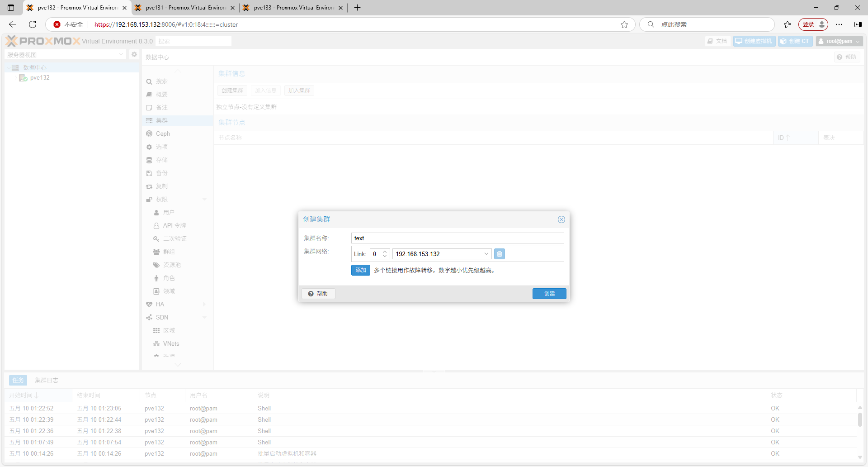
Task: Reload the page with the refresh icon
Action: [x=33, y=24]
